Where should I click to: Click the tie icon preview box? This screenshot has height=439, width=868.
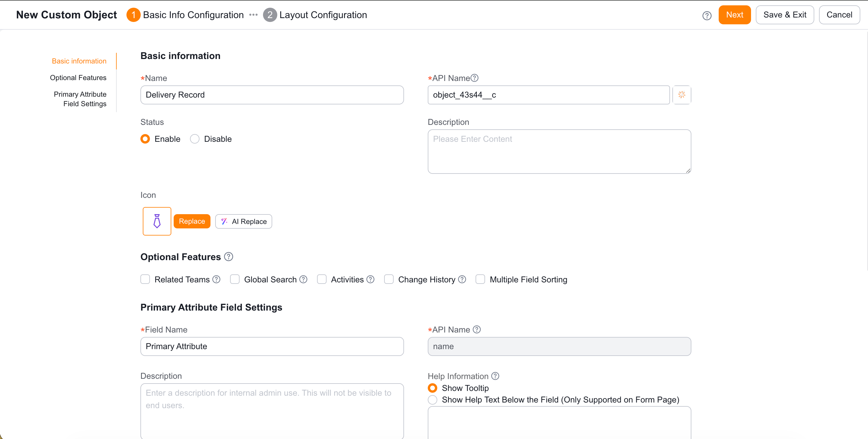point(157,221)
